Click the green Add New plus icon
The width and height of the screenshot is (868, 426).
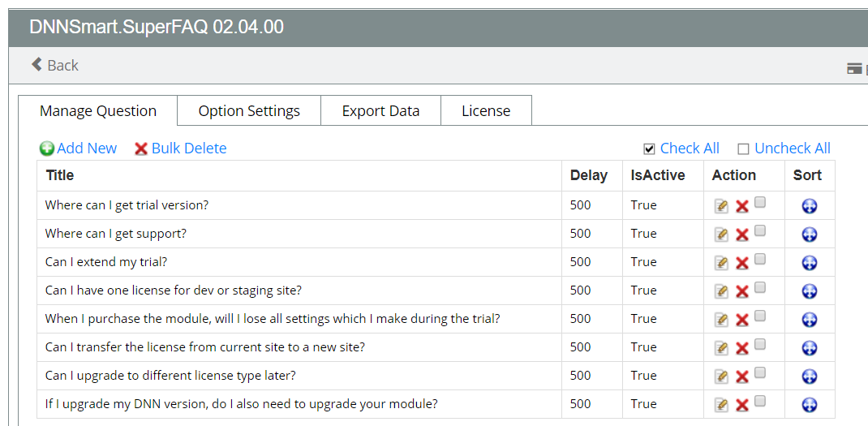47,148
